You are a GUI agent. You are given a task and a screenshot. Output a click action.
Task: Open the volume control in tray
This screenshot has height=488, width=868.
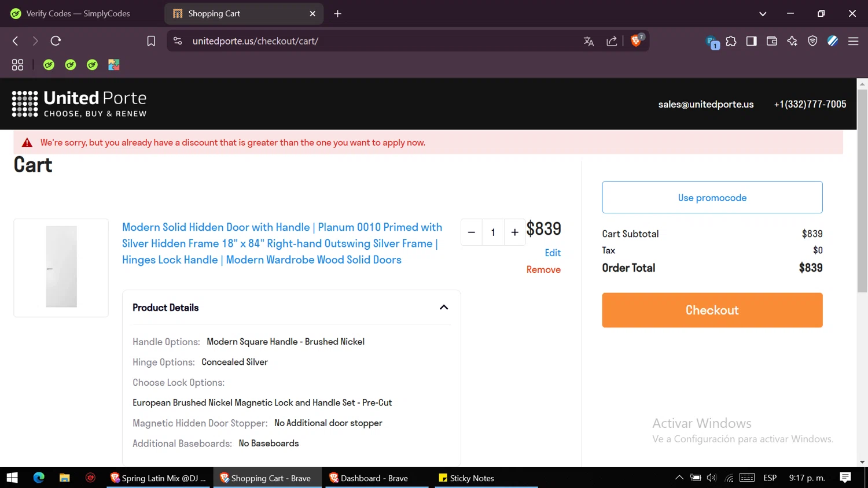[712, 478]
